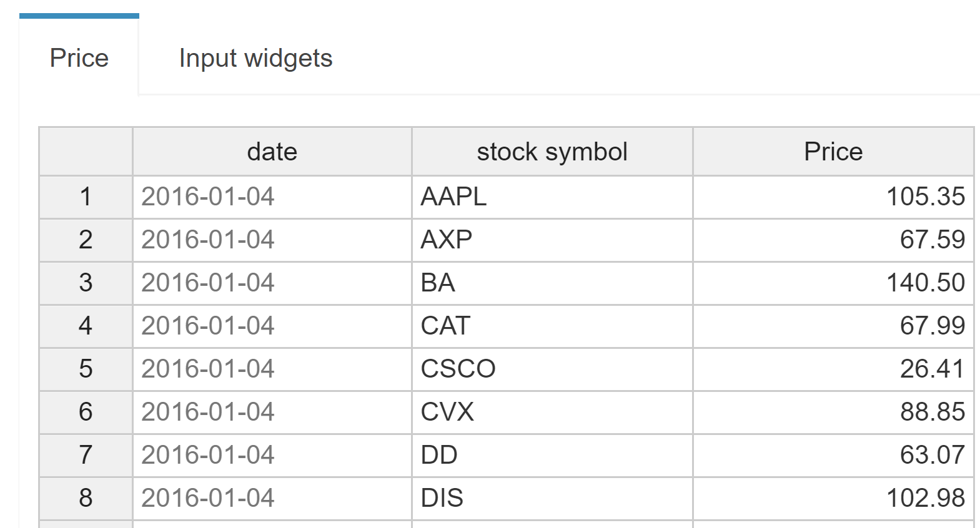The image size is (980, 528).
Task: Select the AXP stock symbol cell
Action: click(552, 240)
